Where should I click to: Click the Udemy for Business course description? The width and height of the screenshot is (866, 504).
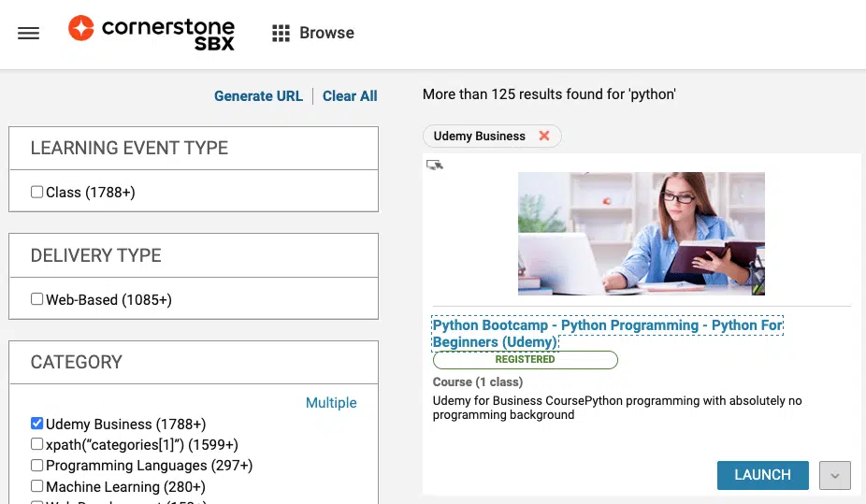tap(617, 408)
